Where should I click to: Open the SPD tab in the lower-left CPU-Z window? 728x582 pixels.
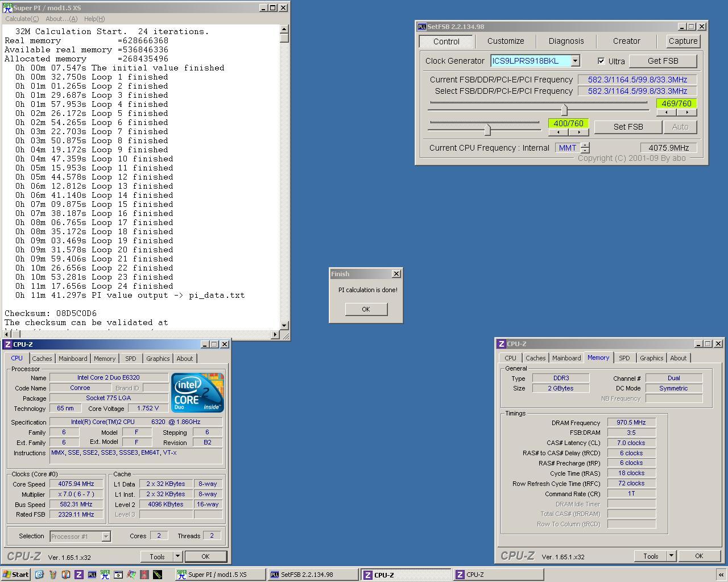tap(131, 359)
